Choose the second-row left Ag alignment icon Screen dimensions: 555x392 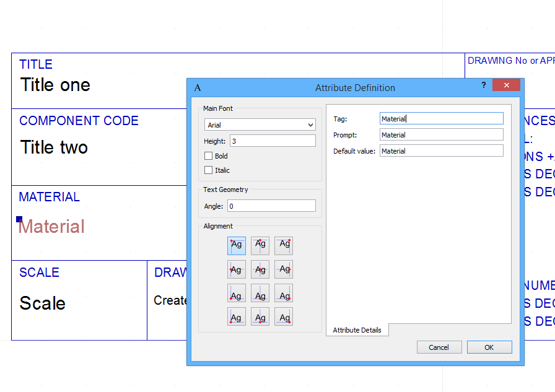click(x=236, y=269)
